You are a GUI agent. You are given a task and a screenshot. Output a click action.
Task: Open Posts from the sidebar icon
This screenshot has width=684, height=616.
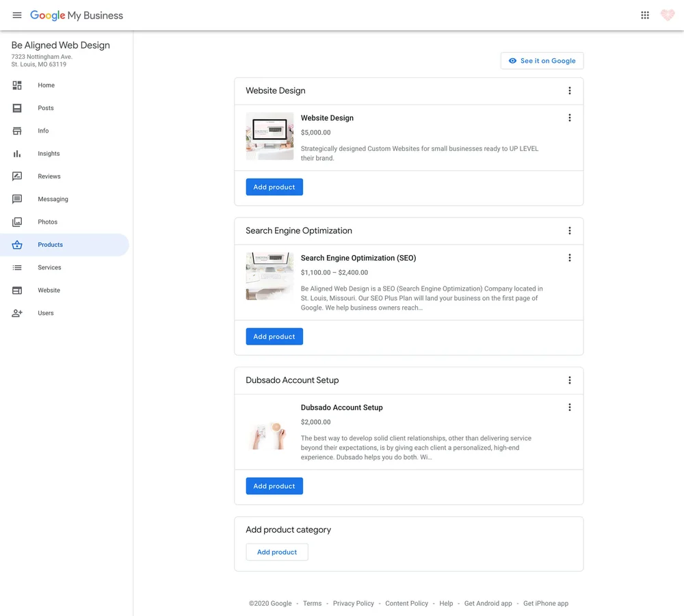[x=16, y=108]
